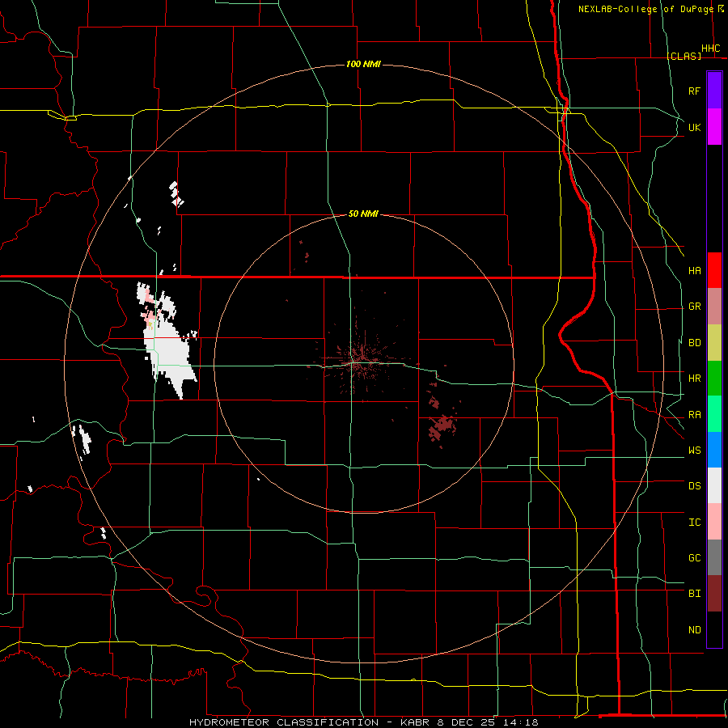Click the HR legend label
This screenshot has width=728, height=728.
pos(694,379)
